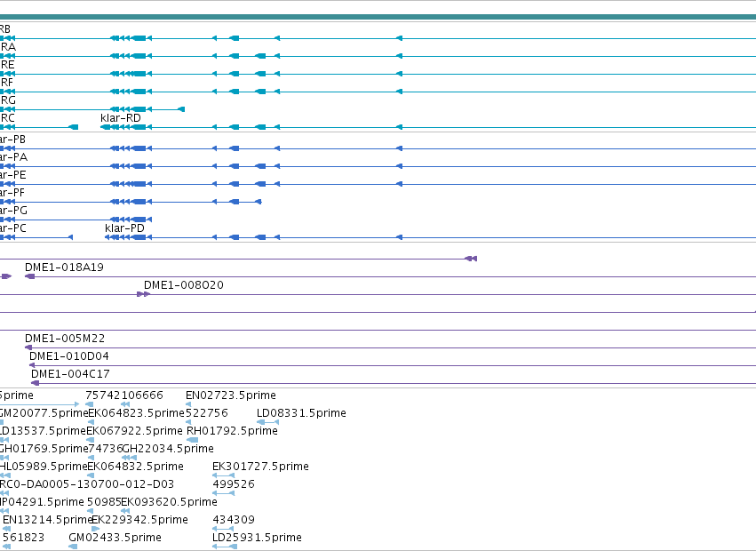This screenshot has height=551, width=756.
Task: Click the GH22034.5prime EST label
Action: 168,449
